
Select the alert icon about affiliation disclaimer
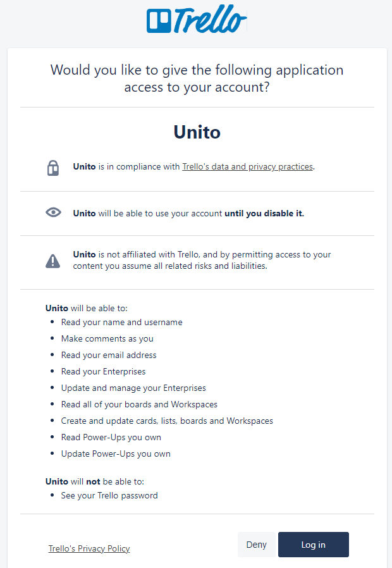coord(53,260)
